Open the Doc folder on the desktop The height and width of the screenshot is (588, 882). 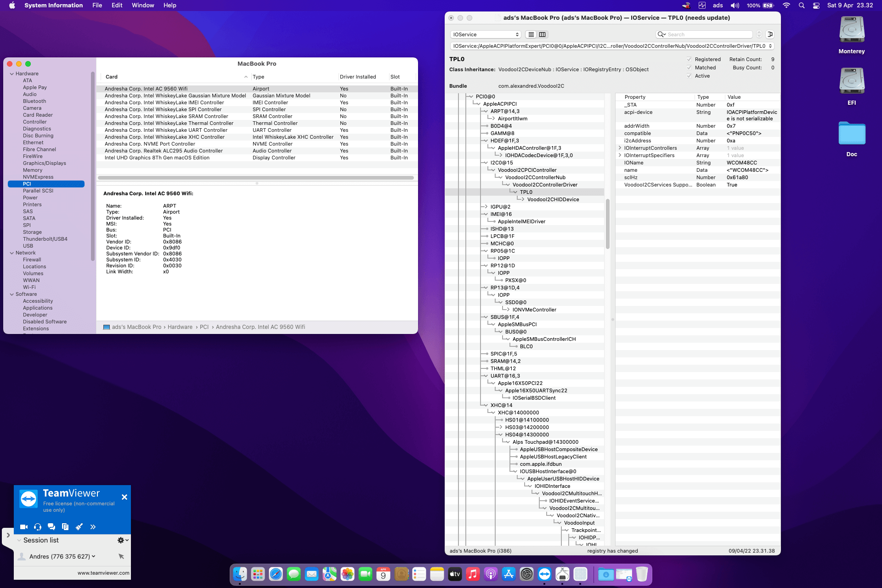pos(852,133)
